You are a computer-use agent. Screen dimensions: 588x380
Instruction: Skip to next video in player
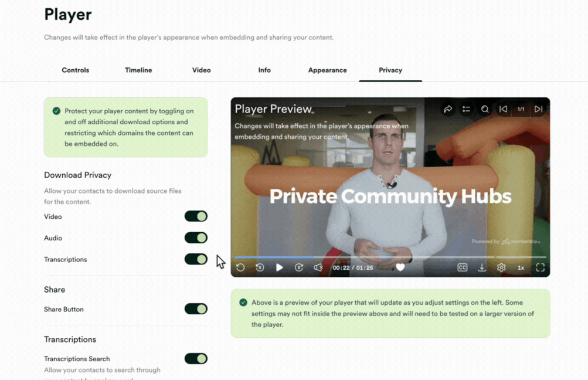coord(538,109)
